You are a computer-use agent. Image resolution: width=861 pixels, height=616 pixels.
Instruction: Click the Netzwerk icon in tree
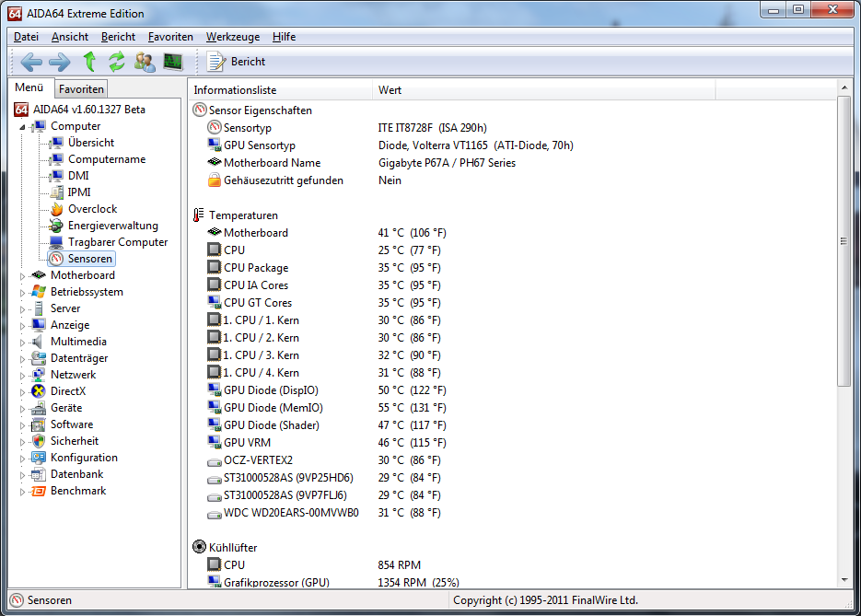[39, 375]
